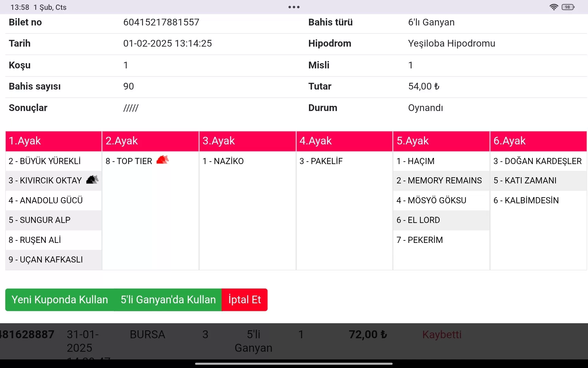Click the black horse icon beside KIVIRCIK OKTAY

point(92,180)
